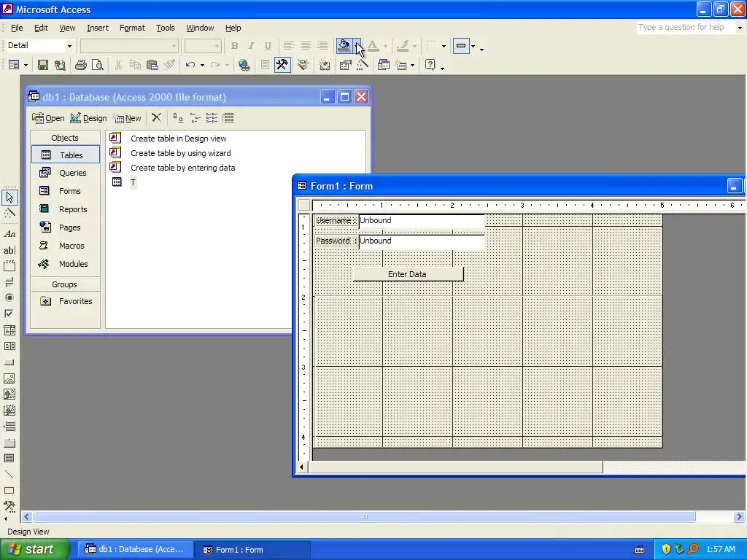The height and width of the screenshot is (560, 747).
Task: Select the Tab Control tool
Action: (x=9, y=443)
